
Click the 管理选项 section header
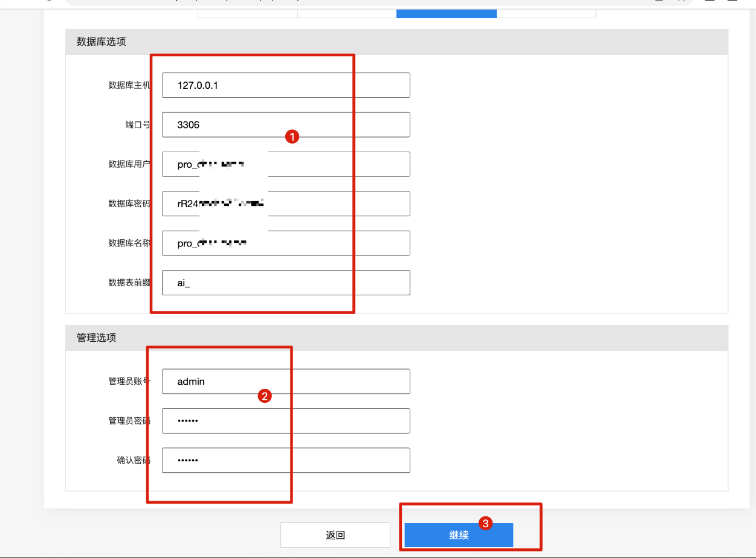click(x=97, y=338)
